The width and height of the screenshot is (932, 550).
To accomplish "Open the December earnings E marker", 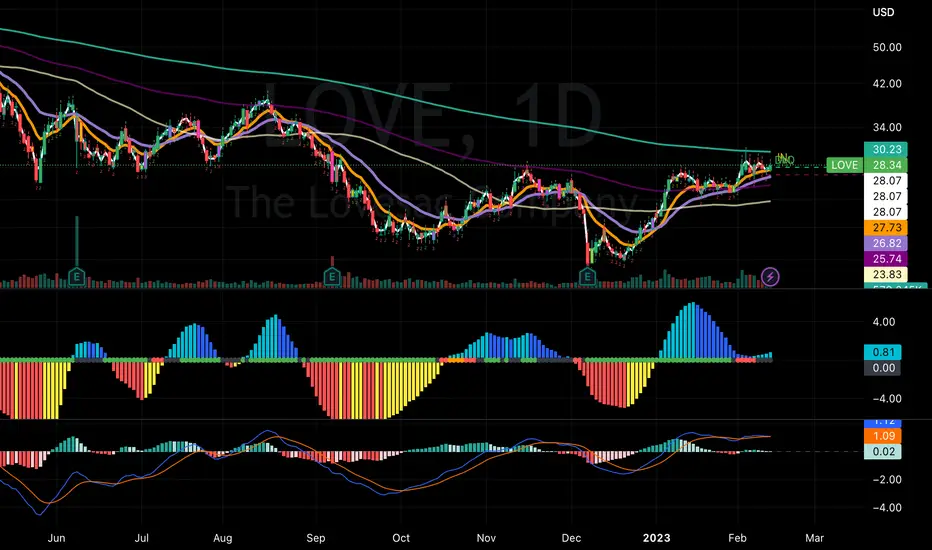I will pos(587,276).
